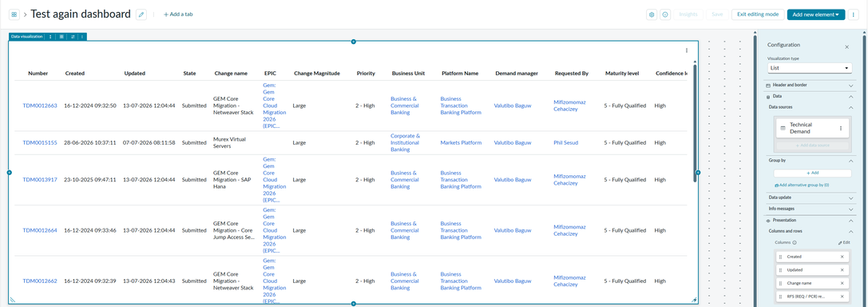Screen dimensions: 868x307
Task: Open record TDM0012663 link
Action: [40, 106]
